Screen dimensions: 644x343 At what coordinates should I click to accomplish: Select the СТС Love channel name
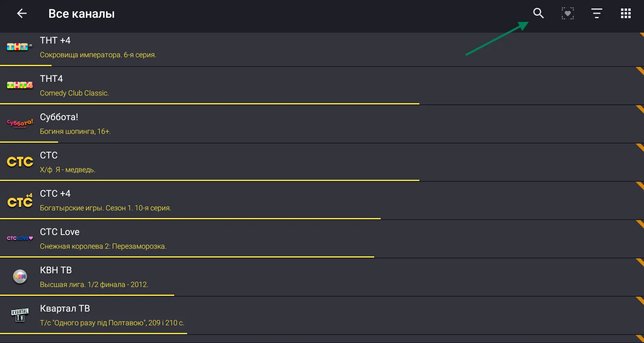pyautogui.click(x=60, y=232)
